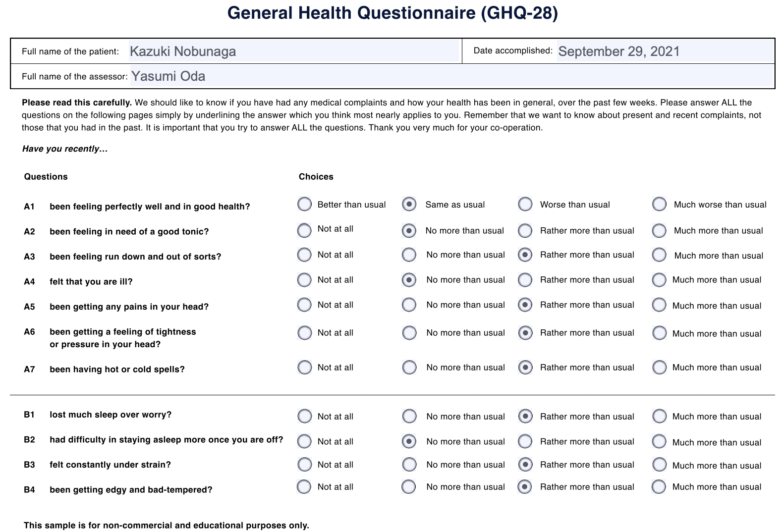Select "Much more than usual" for question B2
Screen dimensions: 783x532
[x=659, y=442]
